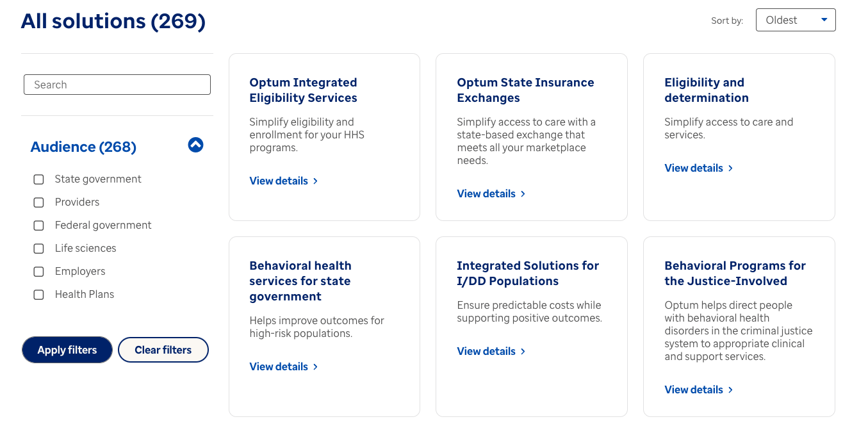Click the Clear filters button
This screenshot has height=426, width=868.
pos(163,350)
